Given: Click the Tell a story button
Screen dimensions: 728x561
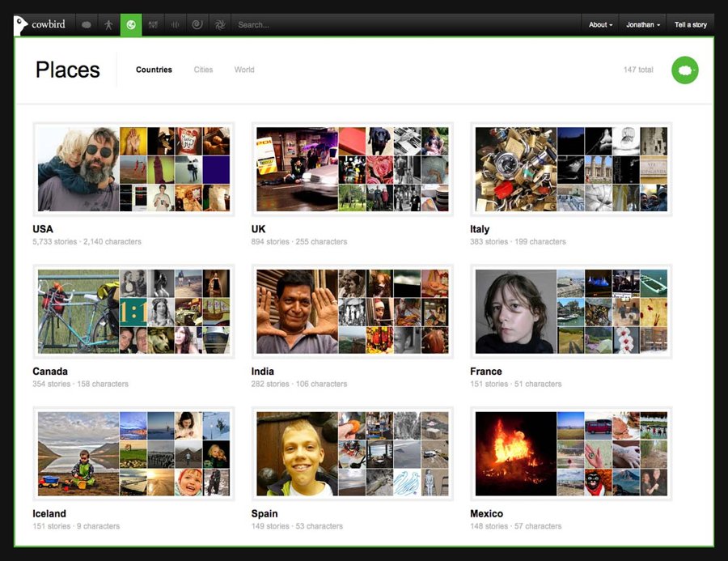Looking at the screenshot, I should point(691,25).
